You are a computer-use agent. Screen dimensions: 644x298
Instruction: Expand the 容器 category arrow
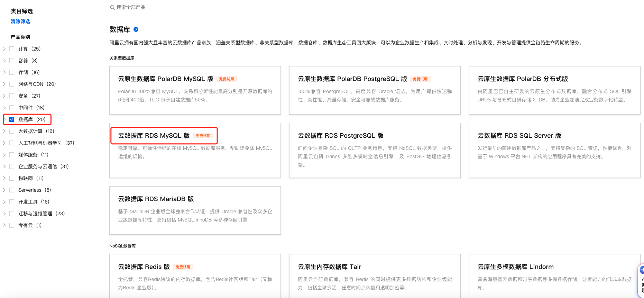point(4,61)
